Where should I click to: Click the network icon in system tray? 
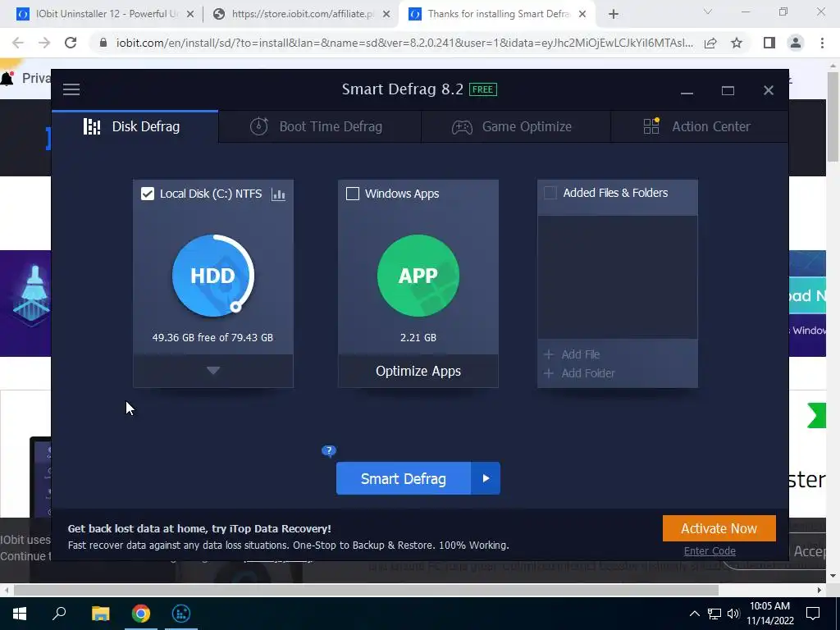pyautogui.click(x=714, y=614)
